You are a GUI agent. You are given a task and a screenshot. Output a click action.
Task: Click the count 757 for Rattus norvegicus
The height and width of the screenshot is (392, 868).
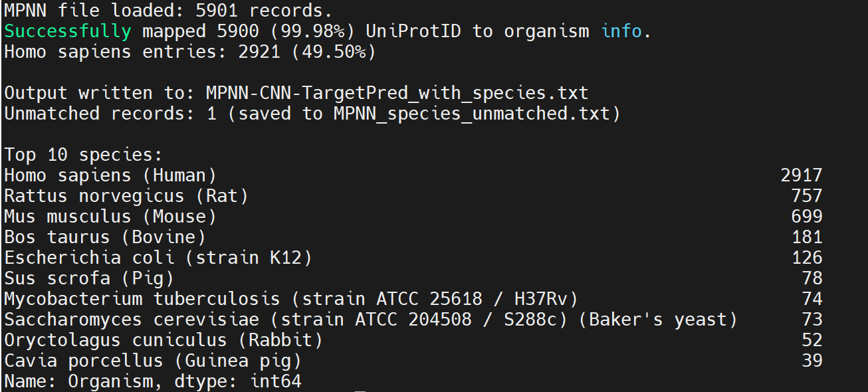(807, 196)
